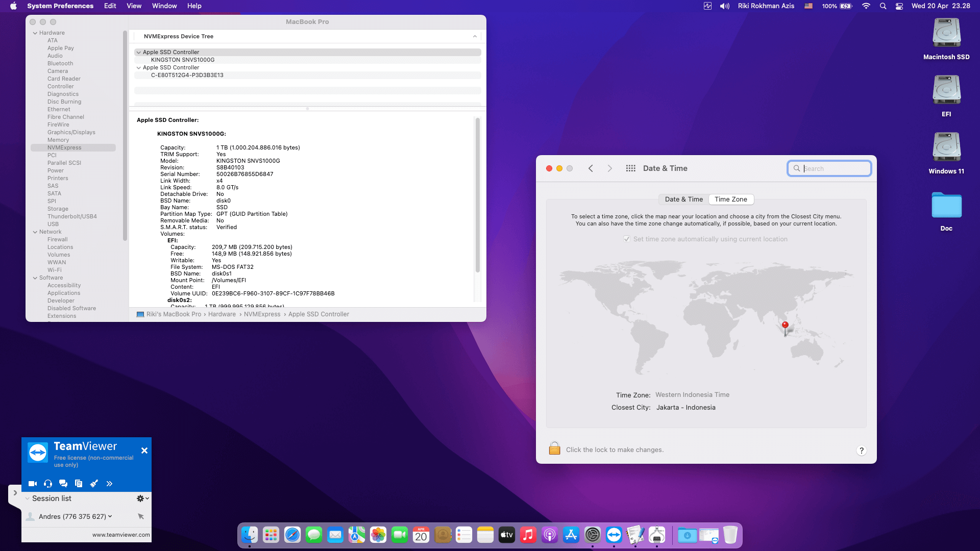Open the Session list gear menu

[142, 498]
